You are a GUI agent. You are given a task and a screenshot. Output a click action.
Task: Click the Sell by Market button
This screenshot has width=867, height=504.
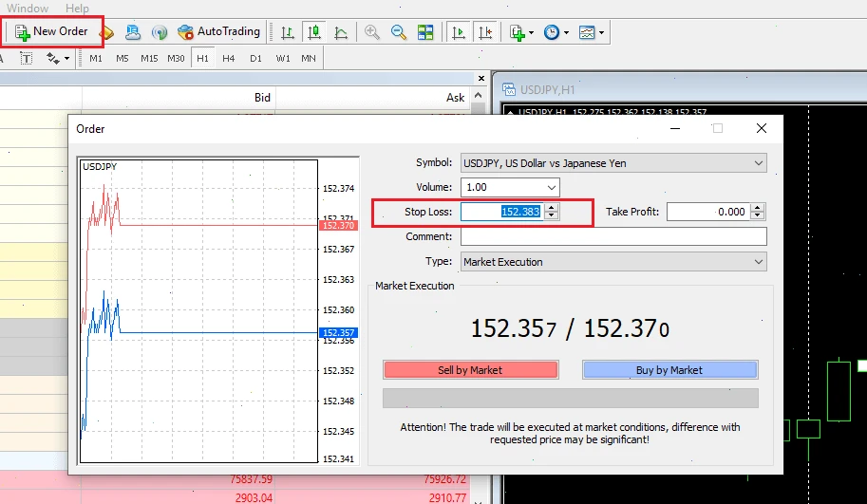click(x=471, y=370)
